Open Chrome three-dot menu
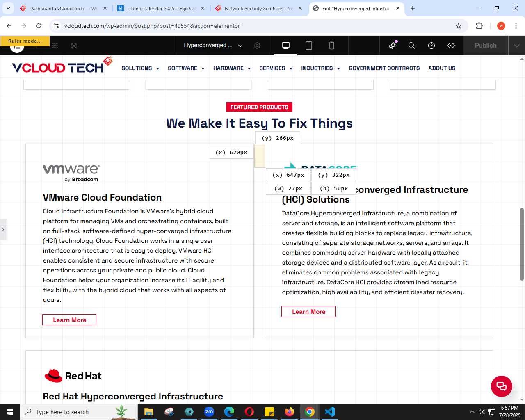Screen dimensions: 525x420 pyautogui.click(x=516, y=26)
